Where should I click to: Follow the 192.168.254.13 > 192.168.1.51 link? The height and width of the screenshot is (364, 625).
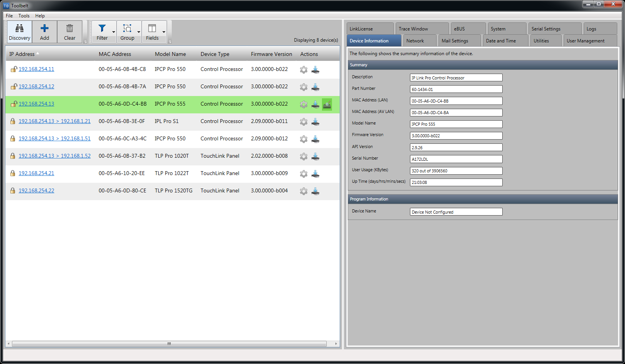coord(54,138)
